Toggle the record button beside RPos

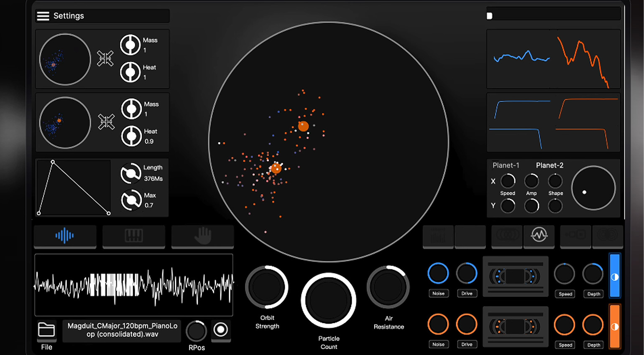(x=221, y=330)
